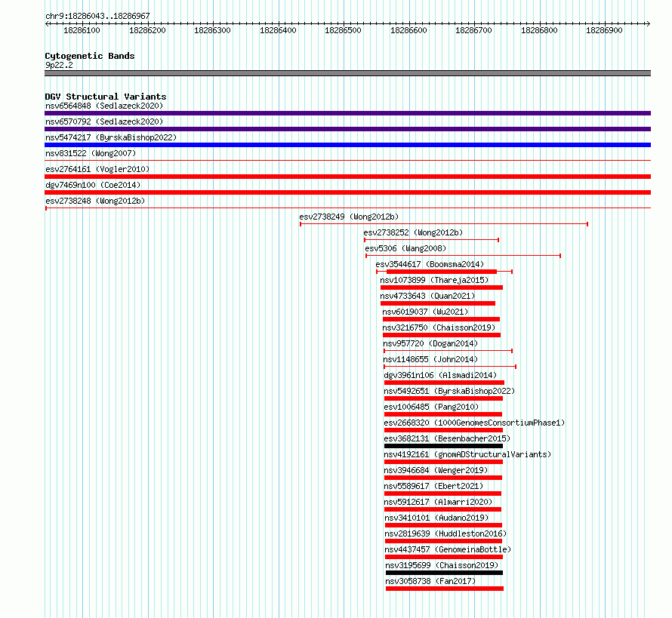Open esv1006485 (Pang2010) label
Screen dimensions: 672x618
point(431,407)
